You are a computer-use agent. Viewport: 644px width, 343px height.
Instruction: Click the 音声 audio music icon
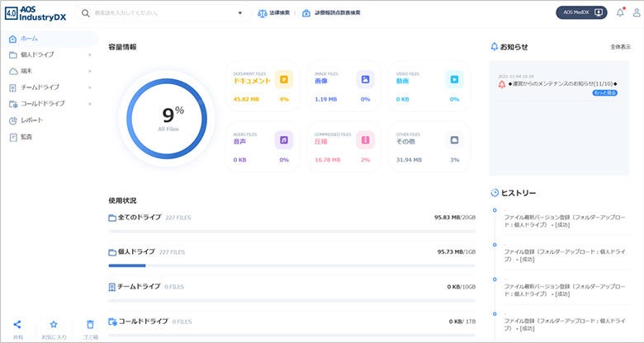284,140
